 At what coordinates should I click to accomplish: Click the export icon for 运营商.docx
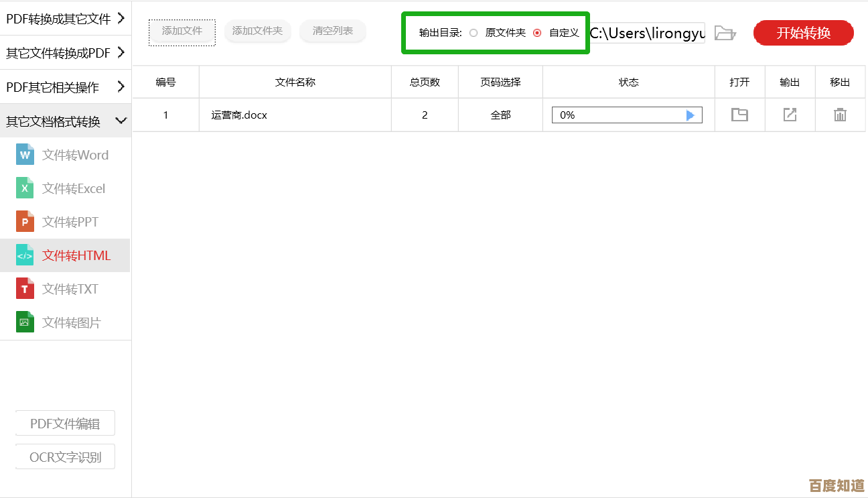(x=790, y=115)
